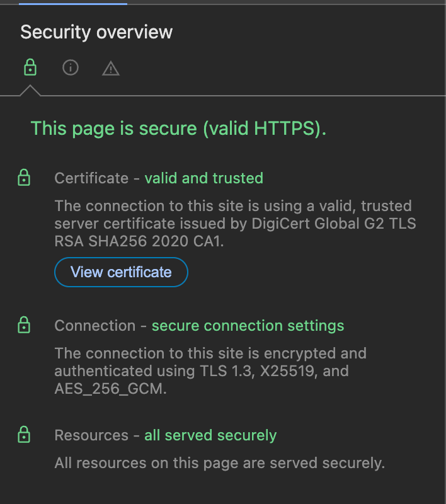Click the 'secure connection settings' status text

pyautogui.click(x=248, y=326)
